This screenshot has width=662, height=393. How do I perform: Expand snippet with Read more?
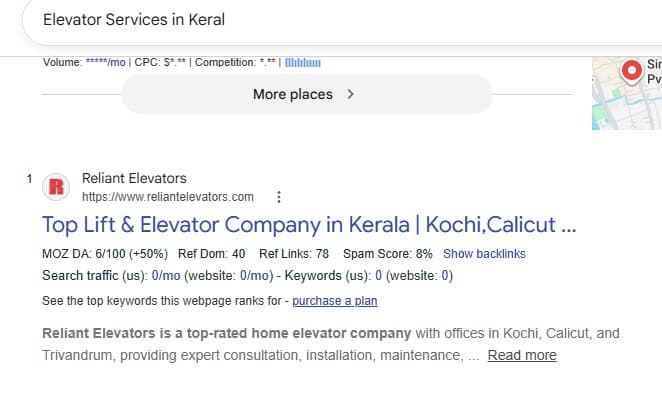[522, 355]
